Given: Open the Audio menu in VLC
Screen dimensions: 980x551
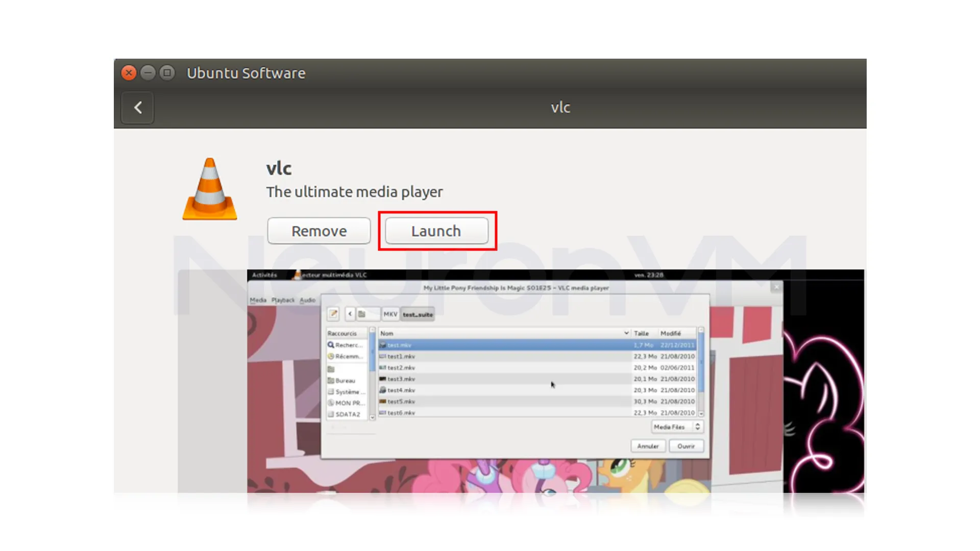Looking at the screenshot, I should click(307, 300).
